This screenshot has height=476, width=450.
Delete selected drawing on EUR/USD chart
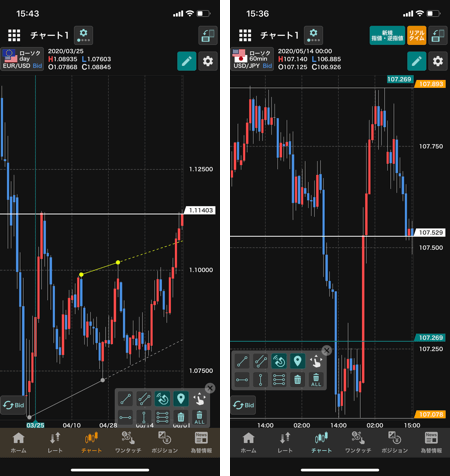[x=181, y=417]
